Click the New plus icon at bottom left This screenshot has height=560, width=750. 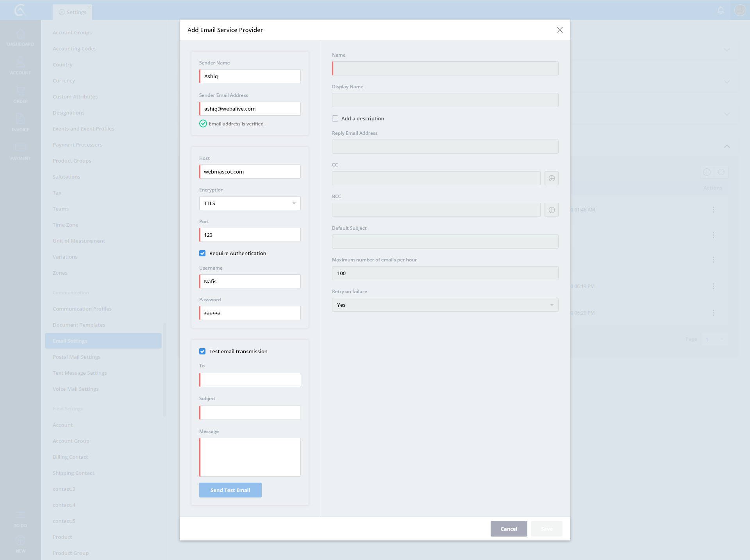coord(20,541)
